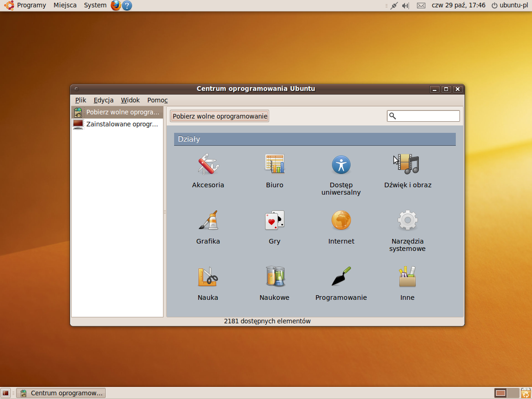Select Zainstalowane oprogr... in sidebar
This screenshot has height=399, width=532.
117,124
